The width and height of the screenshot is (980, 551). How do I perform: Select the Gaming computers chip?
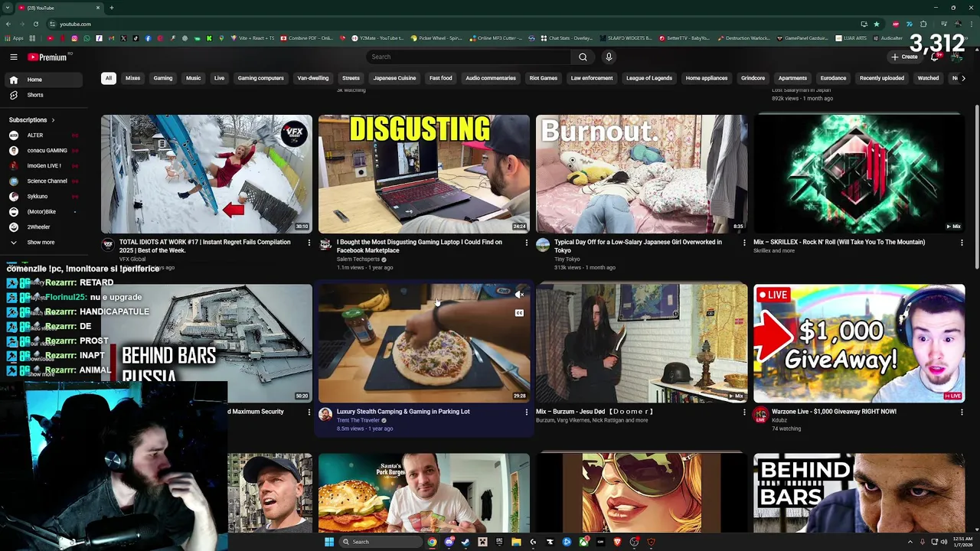[260, 78]
